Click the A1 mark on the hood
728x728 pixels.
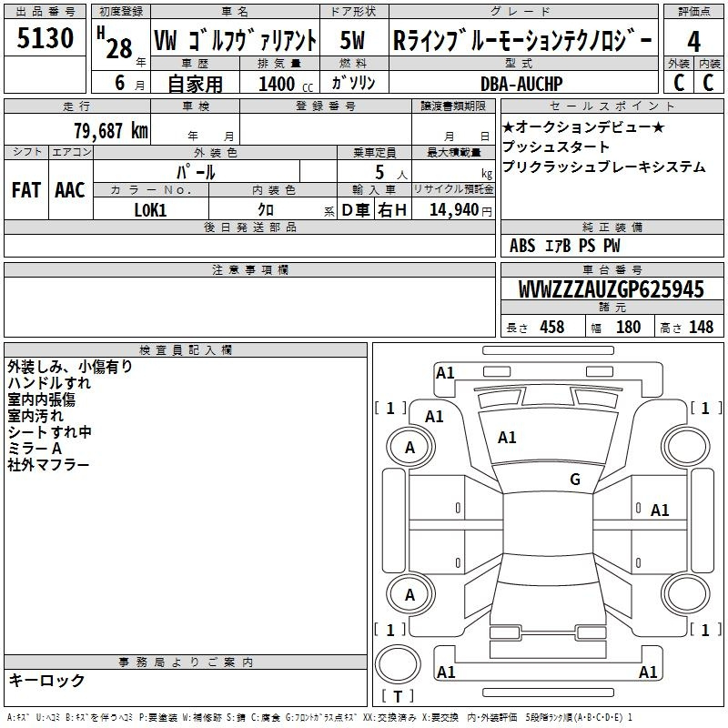point(507,438)
